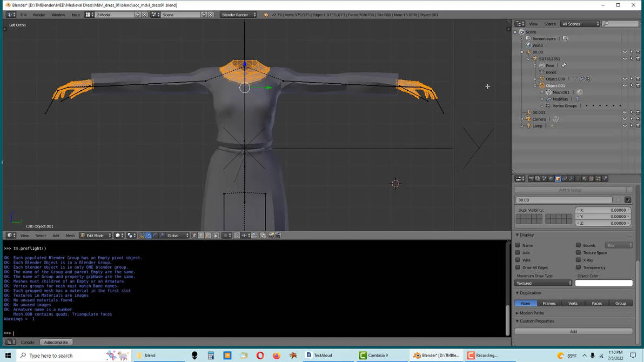Select the Modifiers wrench icon in properties header
644x362 pixels.
[x=572, y=179]
